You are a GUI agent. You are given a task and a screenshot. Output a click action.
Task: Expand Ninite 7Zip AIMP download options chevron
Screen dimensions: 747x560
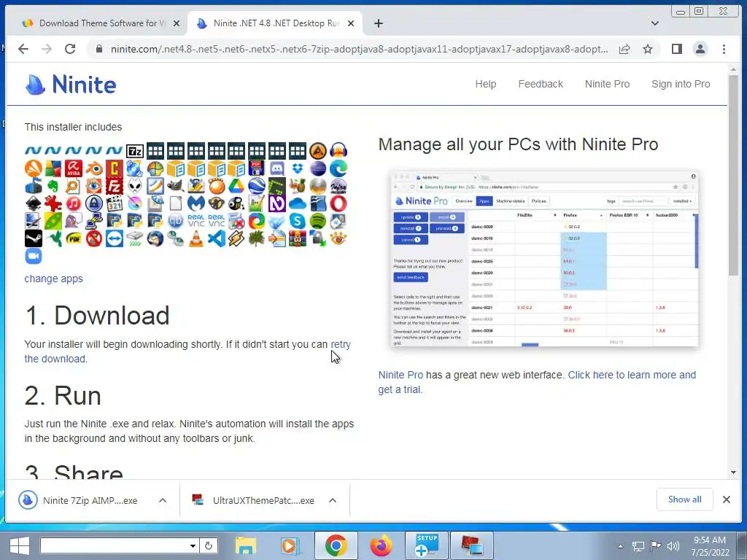pyautogui.click(x=163, y=500)
